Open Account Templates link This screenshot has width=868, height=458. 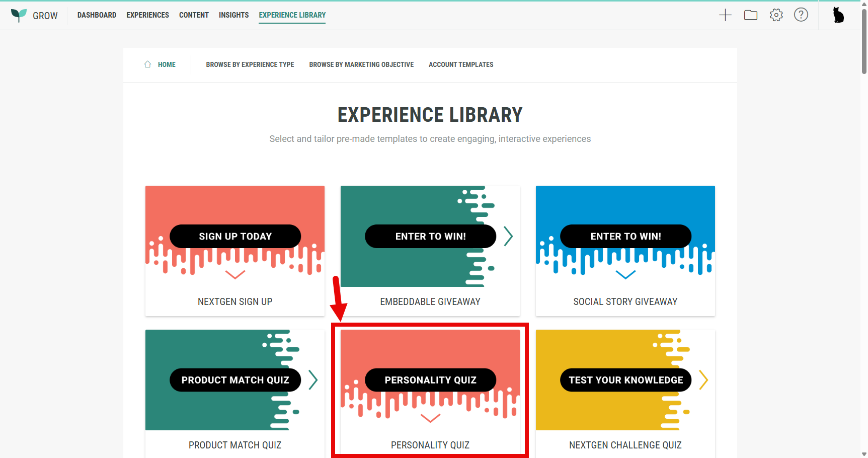pos(461,64)
